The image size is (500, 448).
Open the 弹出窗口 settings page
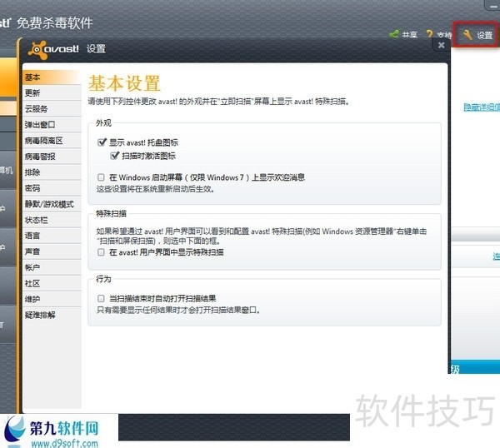point(40,125)
